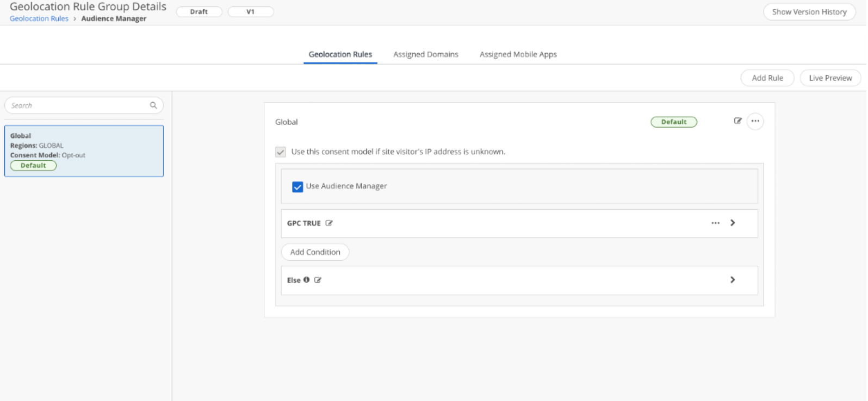Click the Add Rule button
The image size is (868, 401).
767,78
